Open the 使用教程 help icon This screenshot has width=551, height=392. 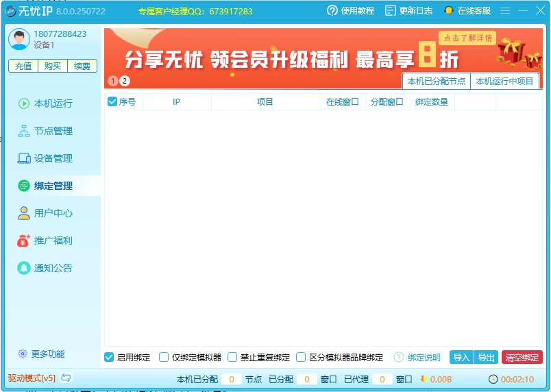point(332,10)
